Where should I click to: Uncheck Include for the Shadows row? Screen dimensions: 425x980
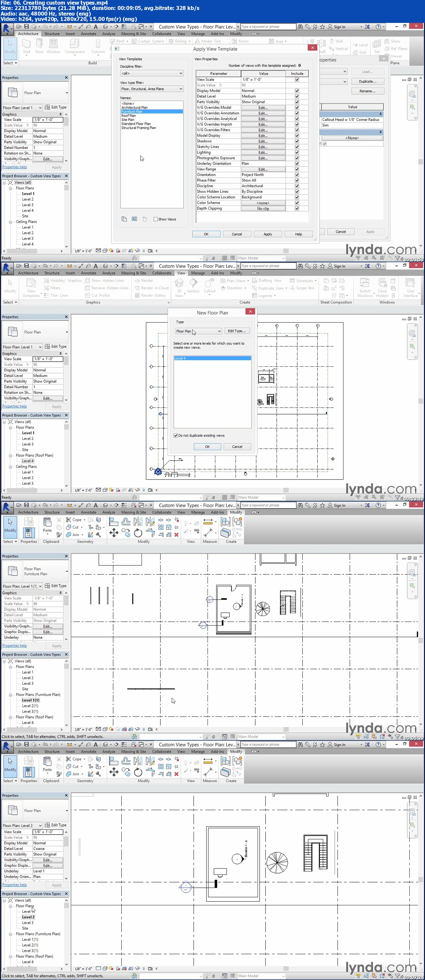297,141
